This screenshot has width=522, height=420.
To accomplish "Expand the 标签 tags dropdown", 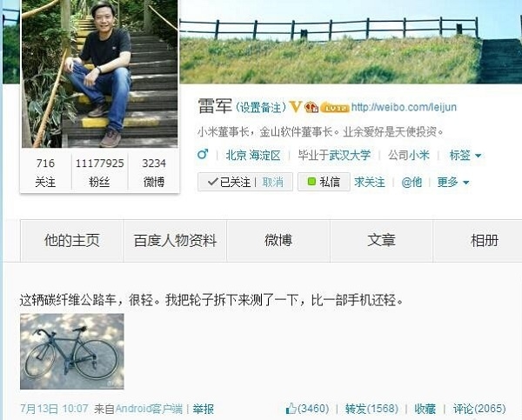I will tap(465, 155).
